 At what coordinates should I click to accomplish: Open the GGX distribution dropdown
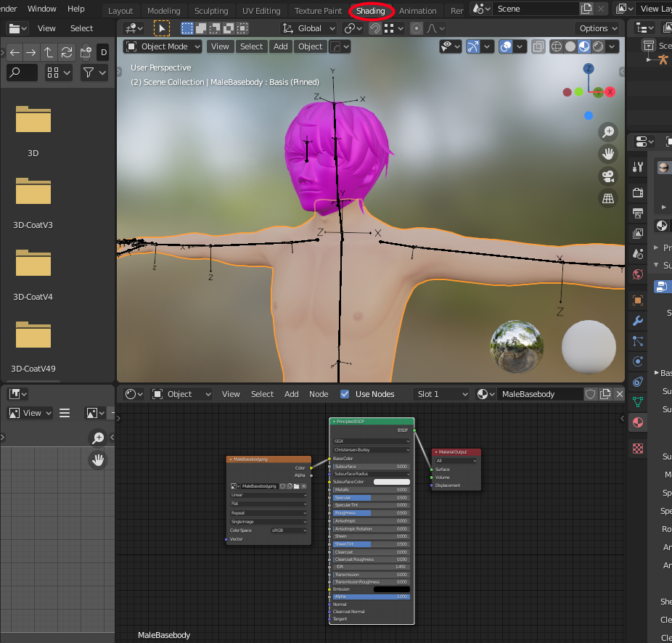coord(371,441)
